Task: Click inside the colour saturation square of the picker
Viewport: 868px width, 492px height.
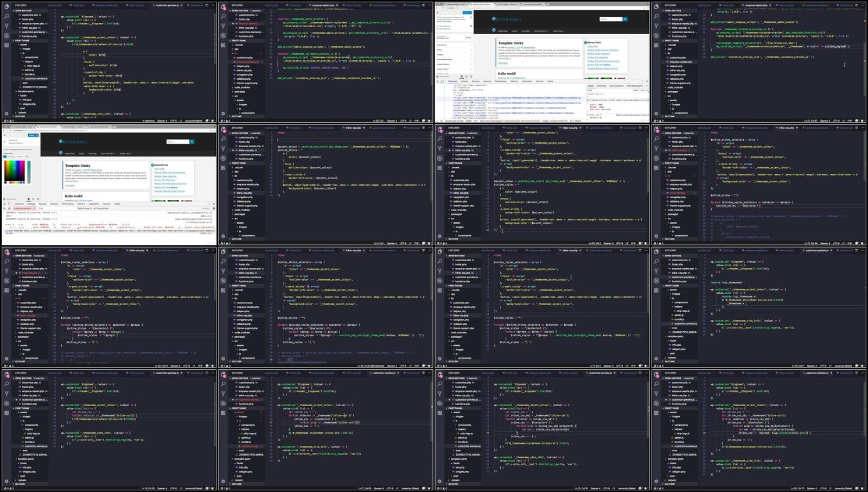Action: (x=14, y=171)
